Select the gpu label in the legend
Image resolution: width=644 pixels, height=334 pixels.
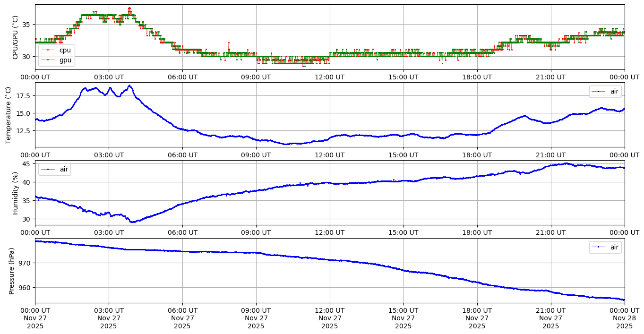[65, 60]
